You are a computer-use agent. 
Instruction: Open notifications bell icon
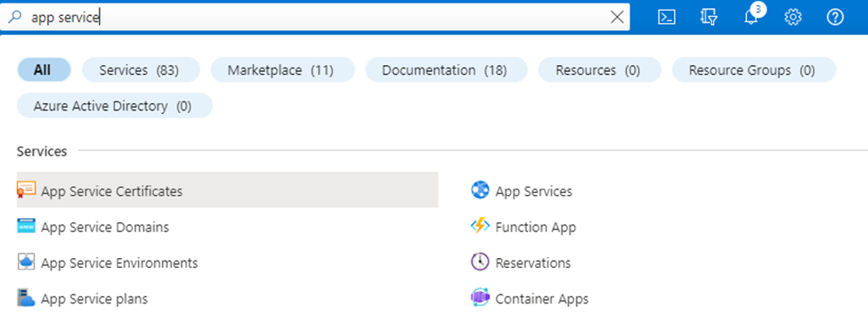coord(751,17)
